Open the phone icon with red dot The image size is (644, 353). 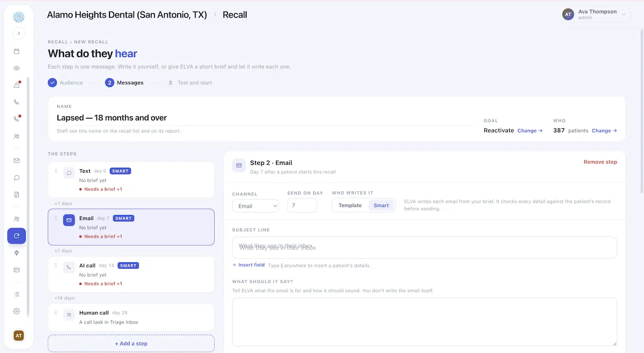(17, 119)
